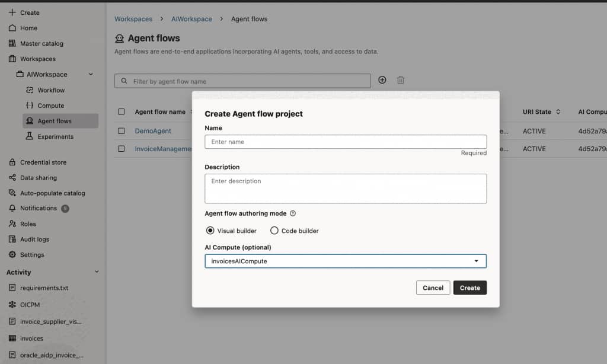607x364 pixels.
Task: Select the AIWorkspace briefcase icon
Action: pyautogui.click(x=20, y=74)
